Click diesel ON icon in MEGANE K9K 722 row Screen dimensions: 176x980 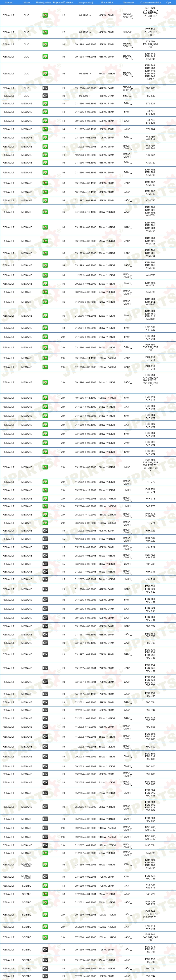point(45,531)
